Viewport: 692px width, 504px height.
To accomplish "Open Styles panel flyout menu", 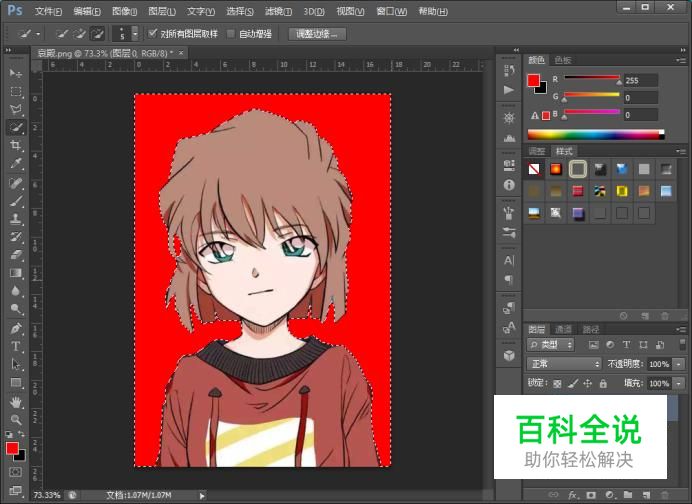I will [x=681, y=151].
